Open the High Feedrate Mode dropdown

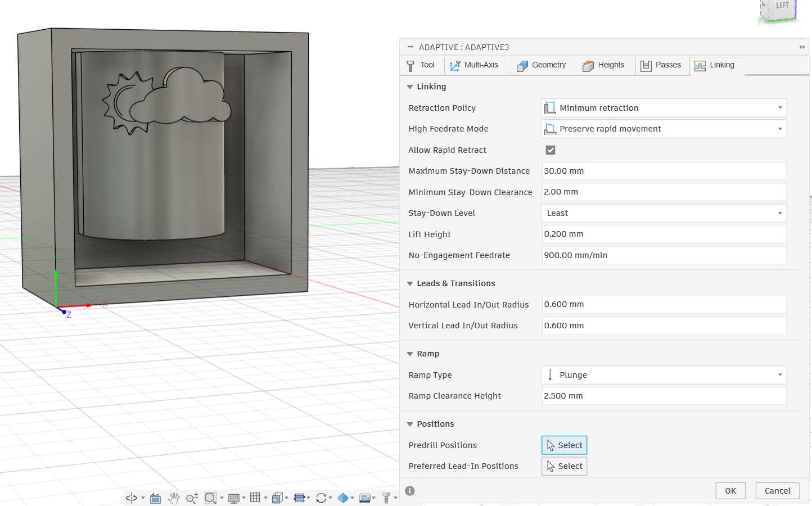(664, 129)
